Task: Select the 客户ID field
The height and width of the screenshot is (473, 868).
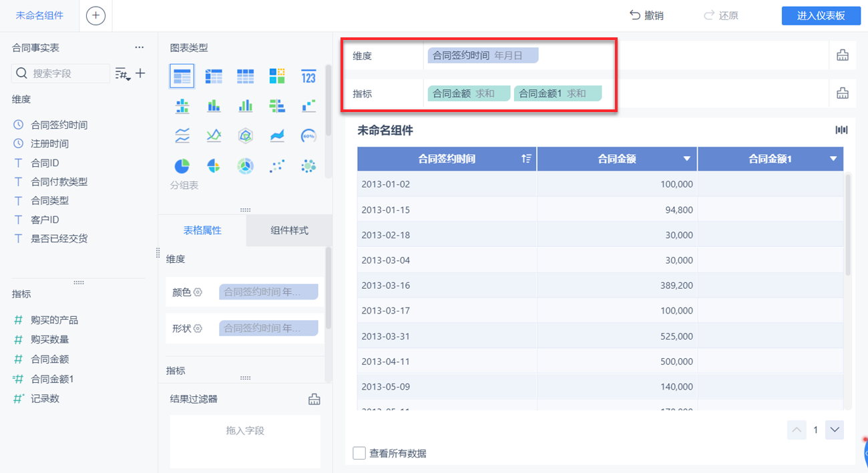Action: (x=45, y=219)
